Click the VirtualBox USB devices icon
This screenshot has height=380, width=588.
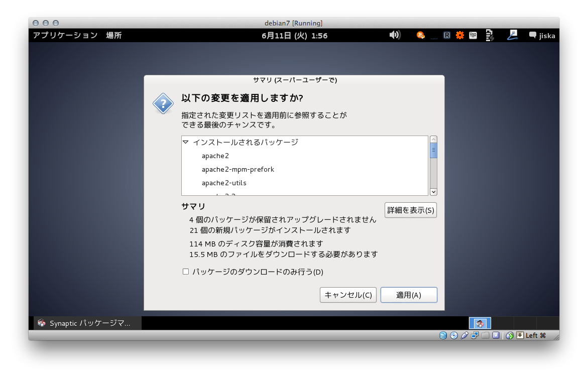click(x=464, y=335)
